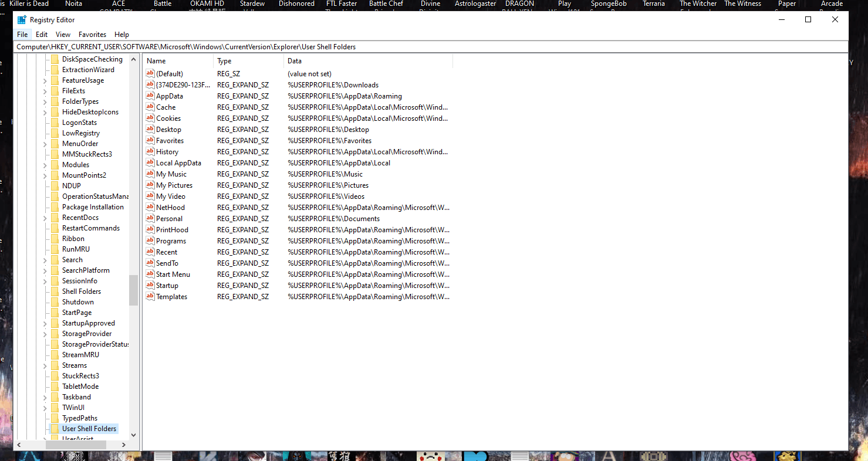Screen dimensions: 868x461
Task: Click the Personal value's string icon
Action: [150, 218]
